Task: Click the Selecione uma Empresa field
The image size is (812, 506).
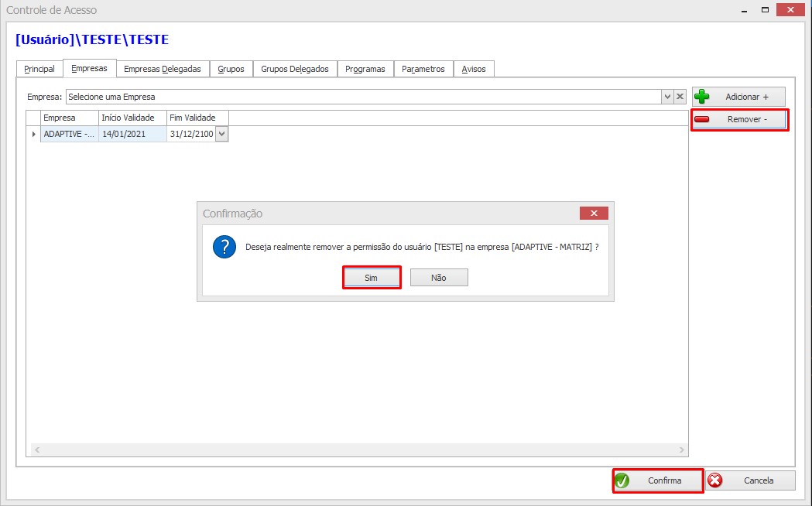Action: click(x=364, y=97)
